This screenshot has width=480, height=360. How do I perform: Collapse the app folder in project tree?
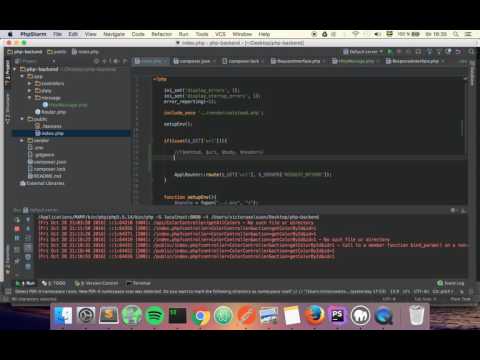click(22, 76)
